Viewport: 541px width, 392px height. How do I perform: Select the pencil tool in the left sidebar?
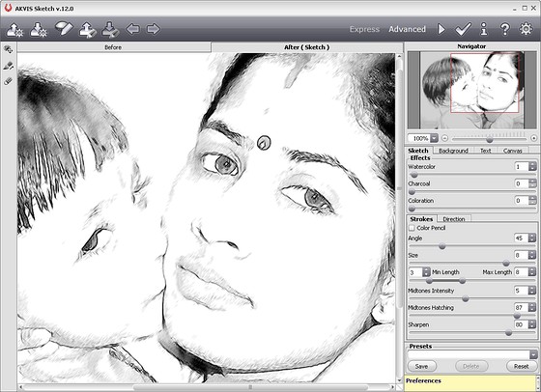click(9, 66)
